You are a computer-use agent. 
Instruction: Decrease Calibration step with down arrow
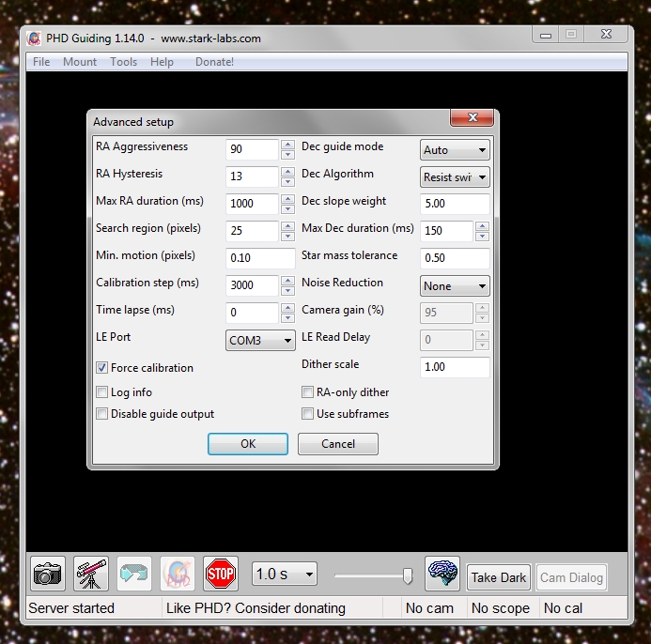coord(287,290)
